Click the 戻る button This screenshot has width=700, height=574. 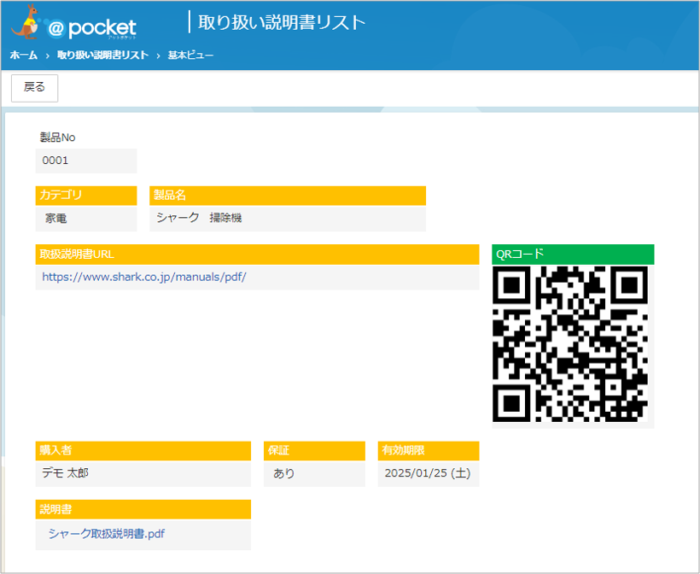pyautogui.click(x=34, y=88)
